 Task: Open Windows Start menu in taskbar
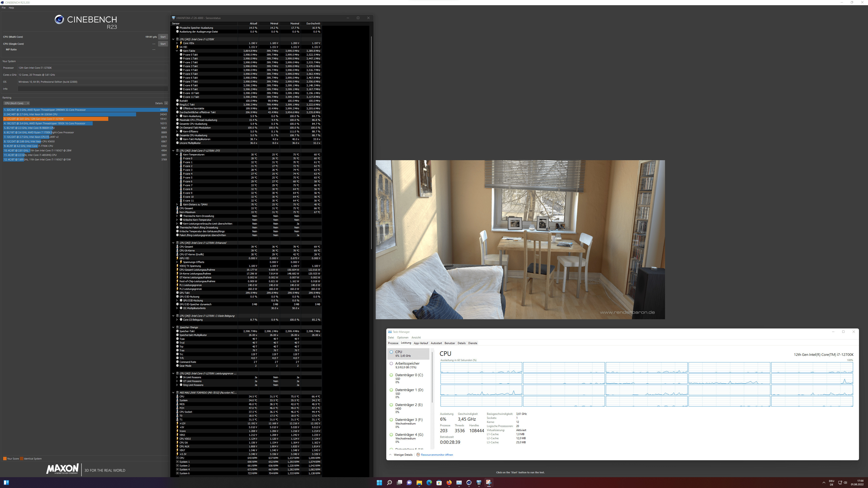(x=380, y=483)
